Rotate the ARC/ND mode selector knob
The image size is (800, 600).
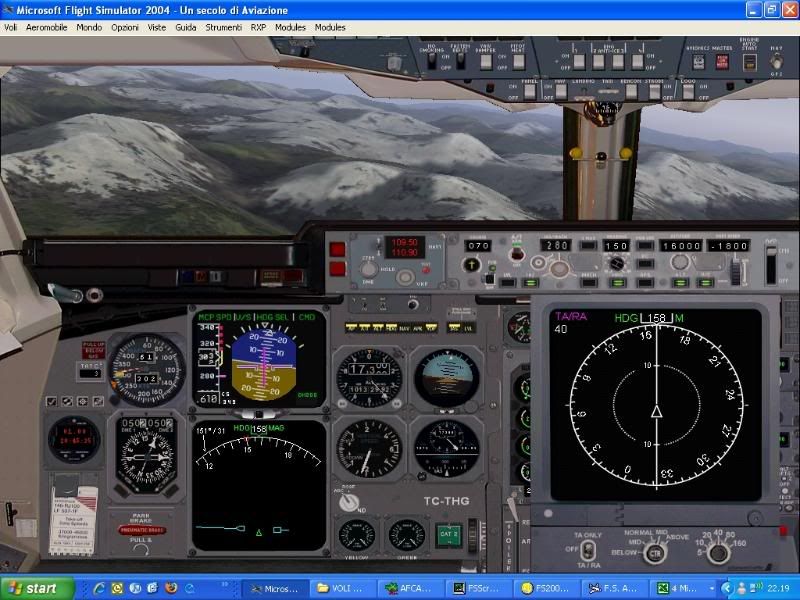point(348,503)
